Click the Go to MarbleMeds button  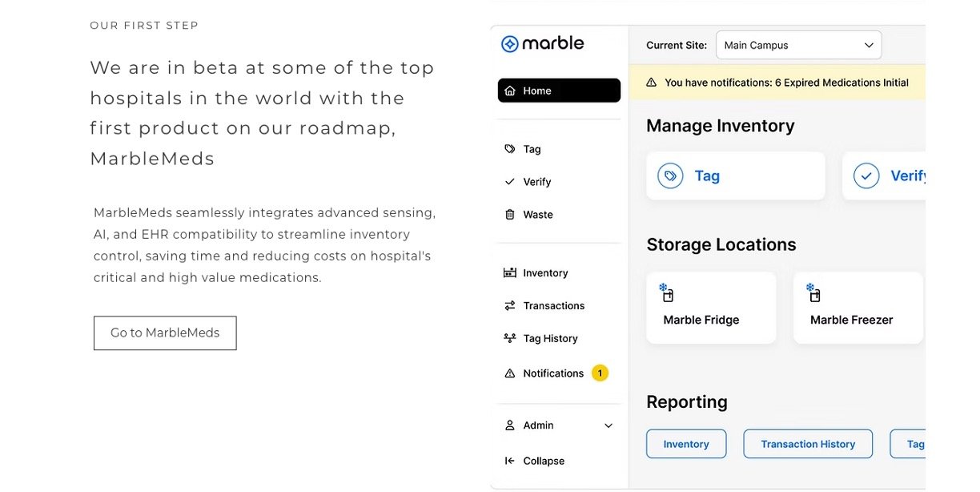(165, 333)
